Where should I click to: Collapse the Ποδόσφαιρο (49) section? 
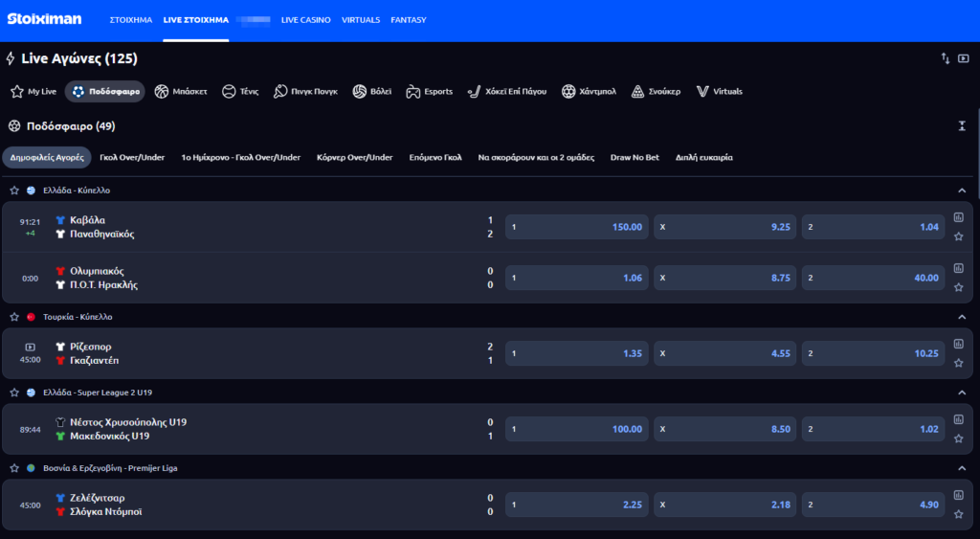coord(962,126)
